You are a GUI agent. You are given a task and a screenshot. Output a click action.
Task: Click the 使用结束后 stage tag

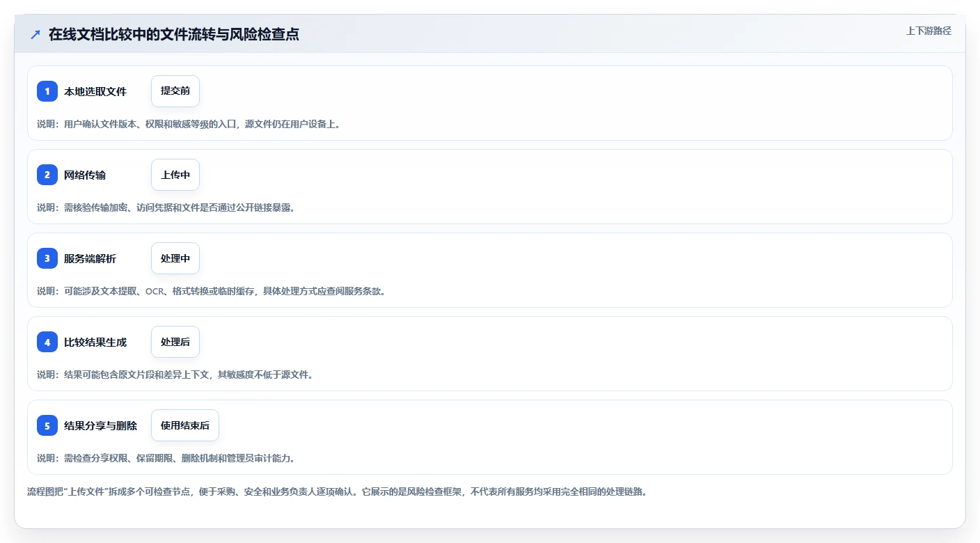coord(185,425)
